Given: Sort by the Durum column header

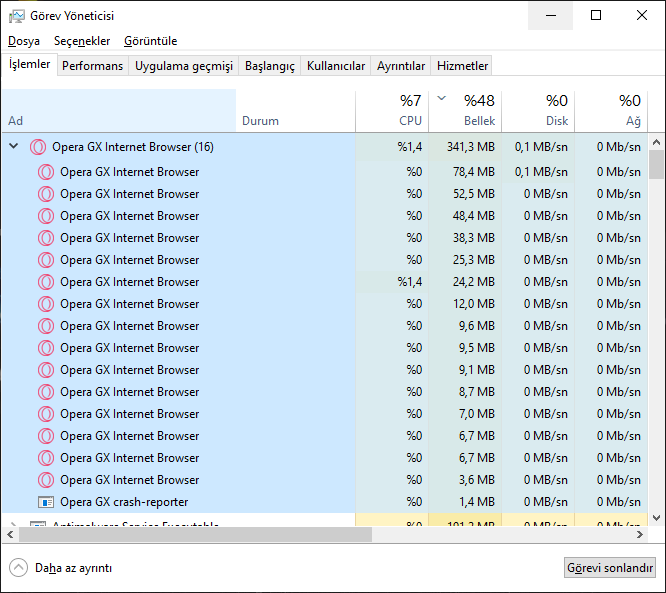Looking at the screenshot, I should [x=296, y=111].
